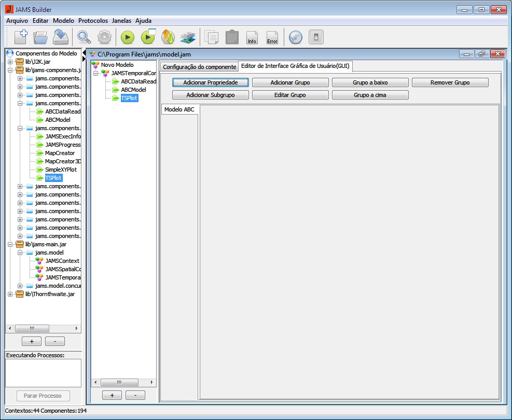Click the globe browser toolbar icon

[295, 37]
